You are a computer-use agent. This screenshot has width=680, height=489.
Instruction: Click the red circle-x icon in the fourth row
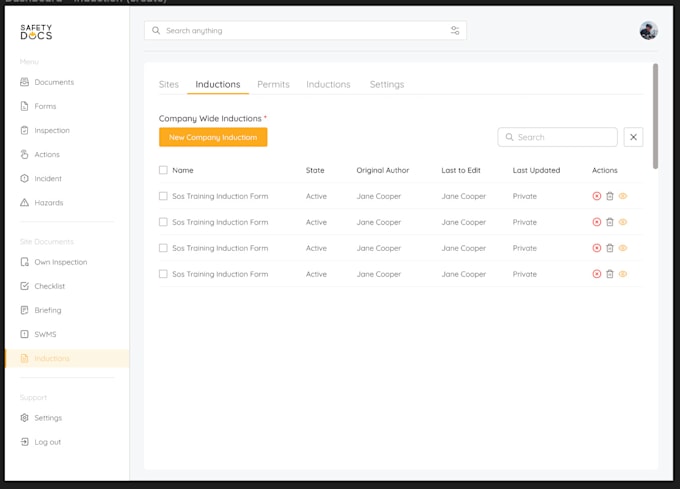(x=597, y=274)
